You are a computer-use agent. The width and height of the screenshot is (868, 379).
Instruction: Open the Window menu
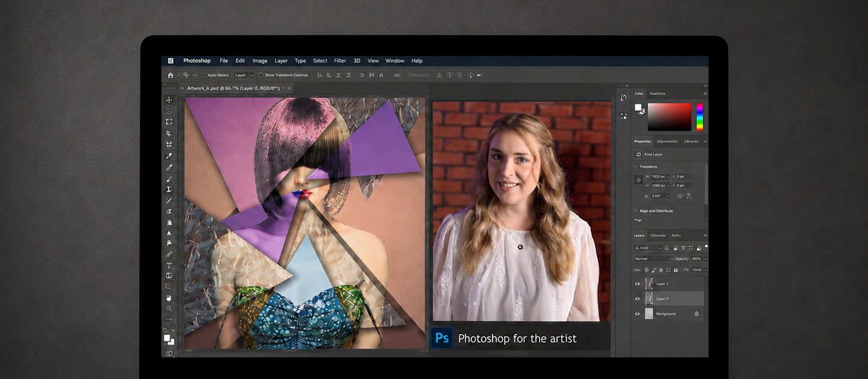394,61
